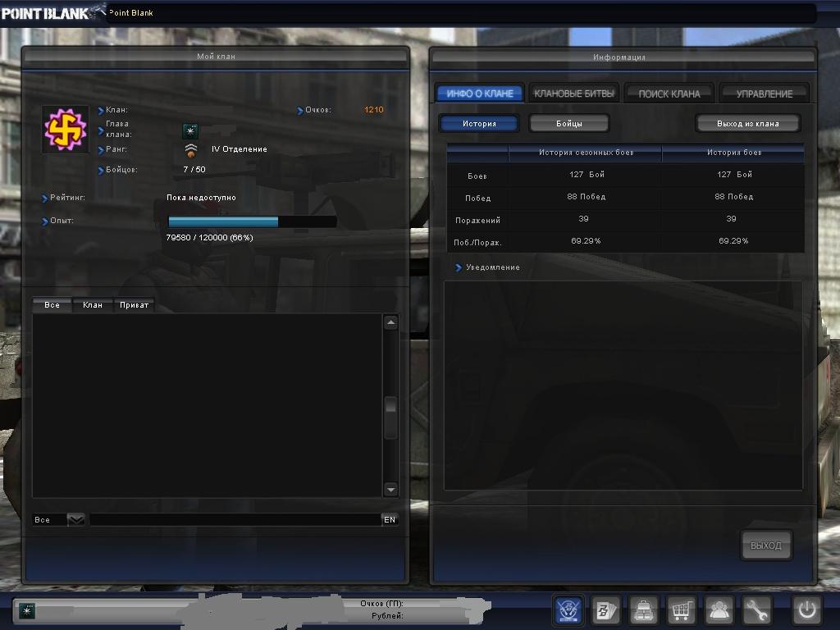Click the chat scroll down arrow
The image size is (840, 630).
[390, 490]
